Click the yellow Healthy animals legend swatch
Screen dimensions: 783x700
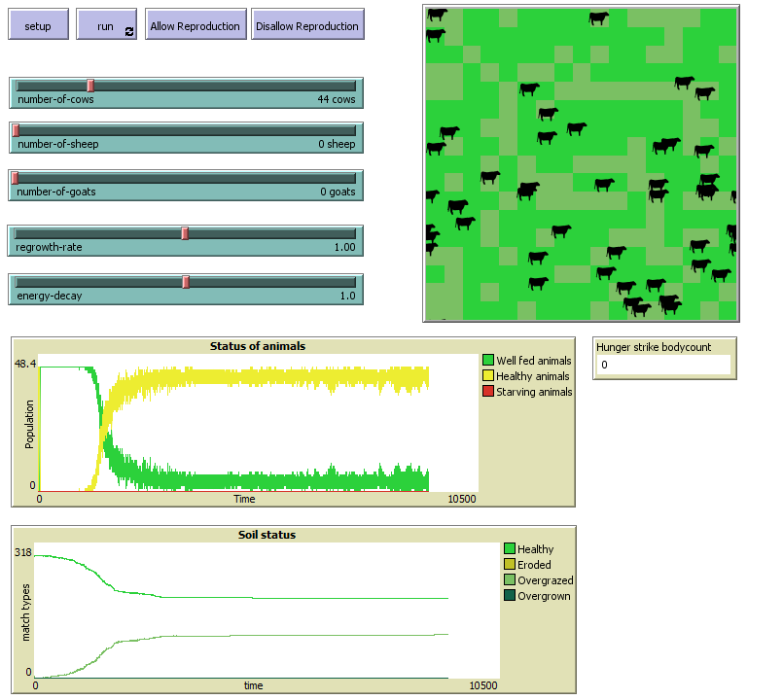(x=488, y=376)
